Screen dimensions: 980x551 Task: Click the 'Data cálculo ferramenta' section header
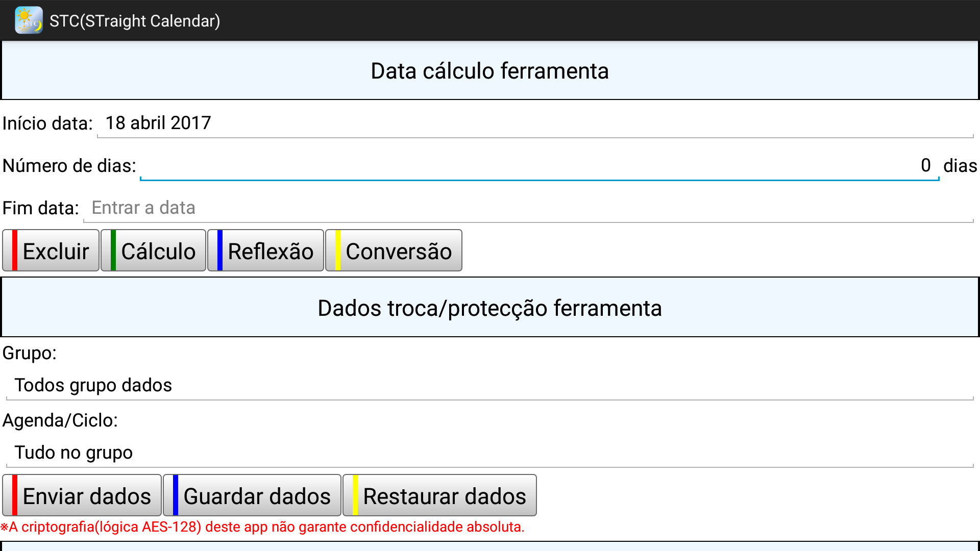pyautogui.click(x=489, y=71)
